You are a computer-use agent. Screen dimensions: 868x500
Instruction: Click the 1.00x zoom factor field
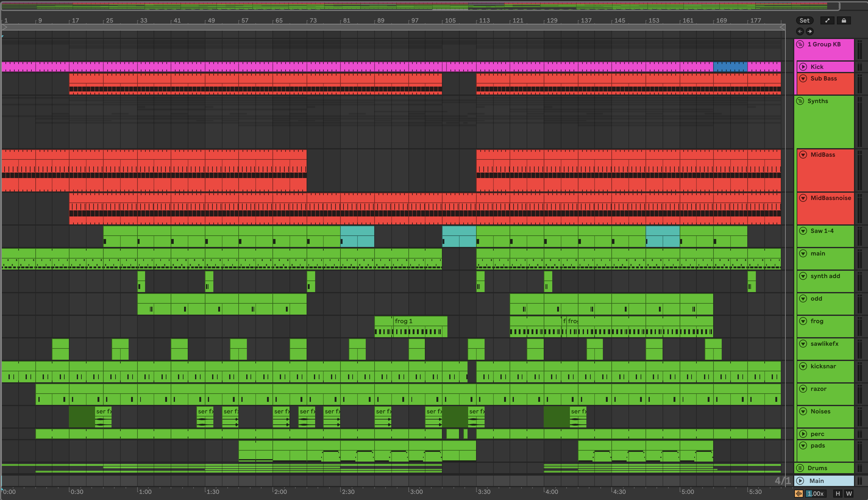[x=815, y=494]
